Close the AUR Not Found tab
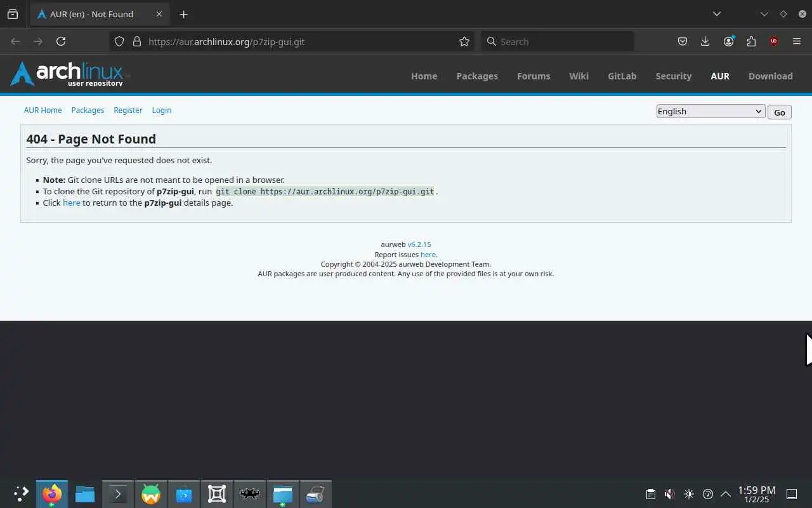Screen dimensions: 812x508 click(159, 14)
